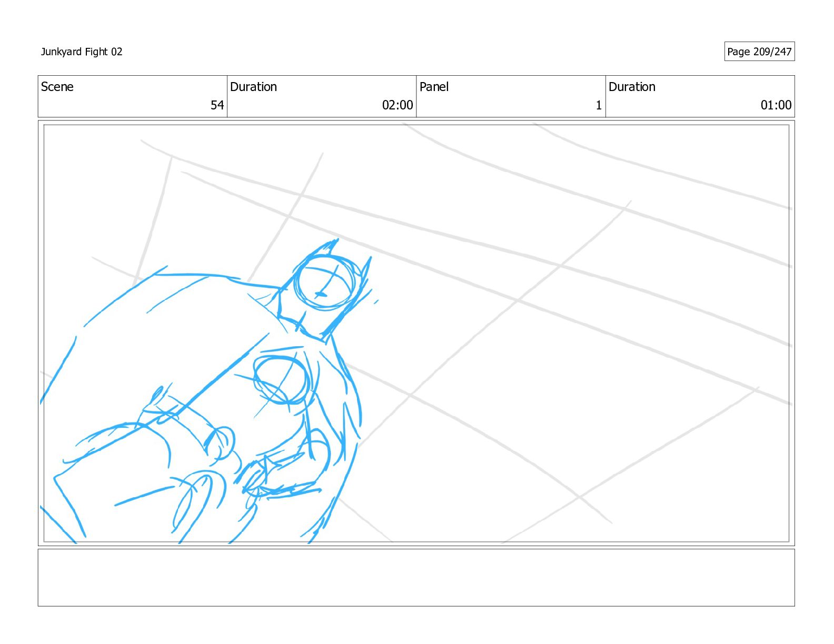The width and height of the screenshot is (834, 644).
Task: Click the scene duration value '02:00'
Action: (x=398, y=105)
